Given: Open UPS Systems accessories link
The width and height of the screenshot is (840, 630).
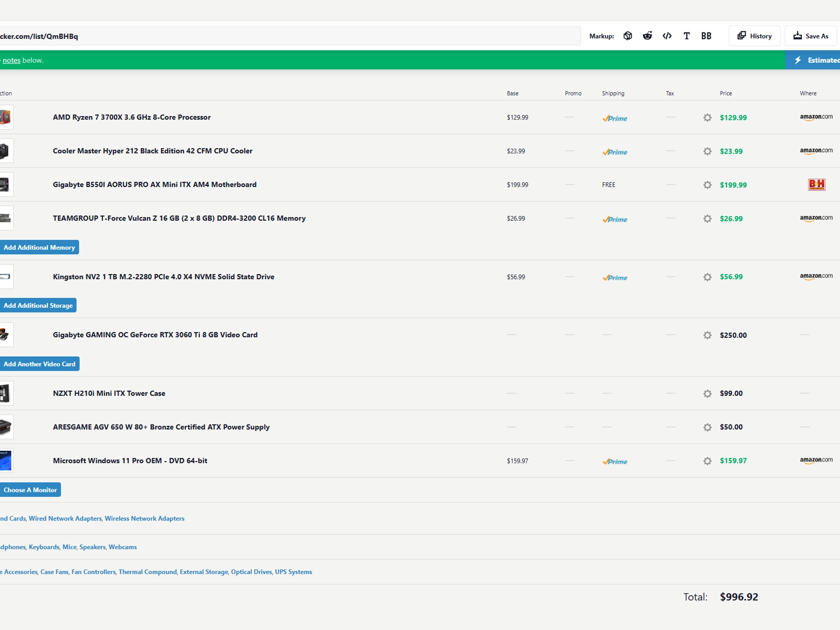Looking at the screenshot, I should (293, 572).
